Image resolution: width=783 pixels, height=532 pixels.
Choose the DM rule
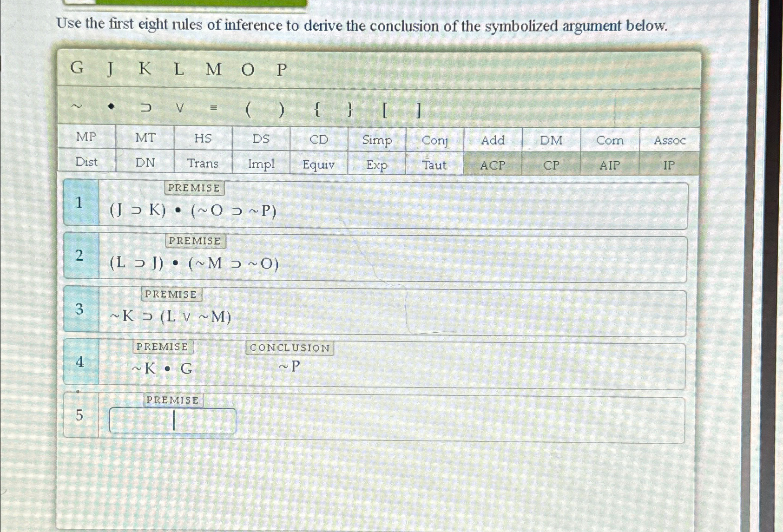point(552,140)
